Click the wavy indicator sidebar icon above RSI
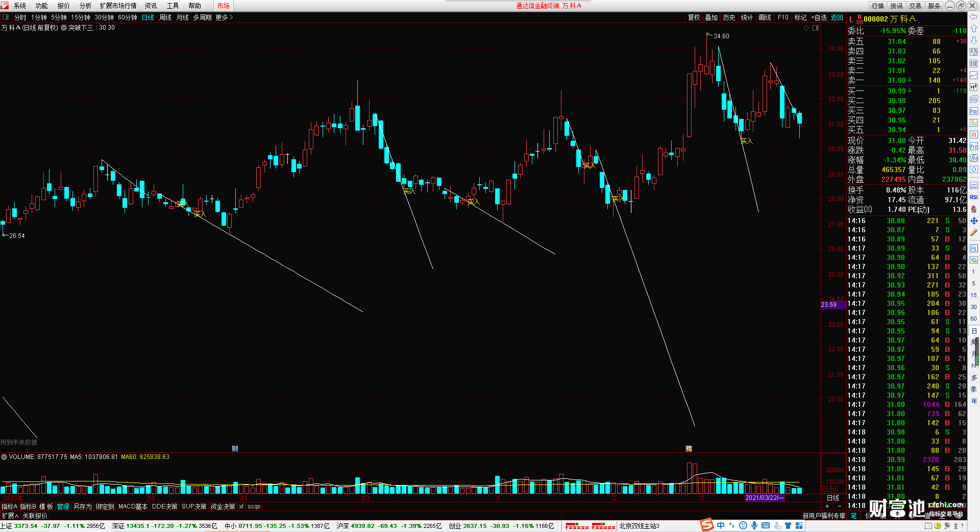This screenshot has height=532, width=980. pos(974,185)
